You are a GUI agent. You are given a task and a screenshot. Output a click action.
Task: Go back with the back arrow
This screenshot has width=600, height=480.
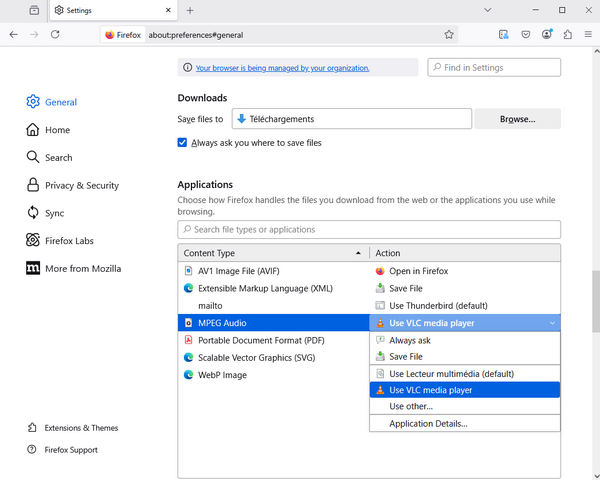13,34
